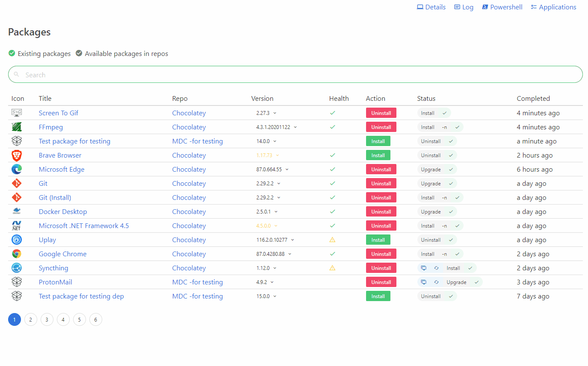Viewport: 588px width, 366px height.
Task: Click the current page 1 button
Action: pos(15,319)
